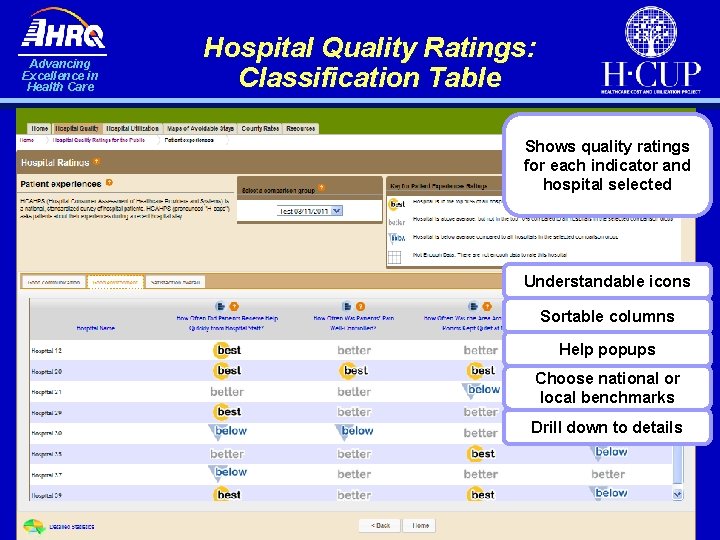Click Hospital 20 'best' rating for help quickly

click(227, 371)
